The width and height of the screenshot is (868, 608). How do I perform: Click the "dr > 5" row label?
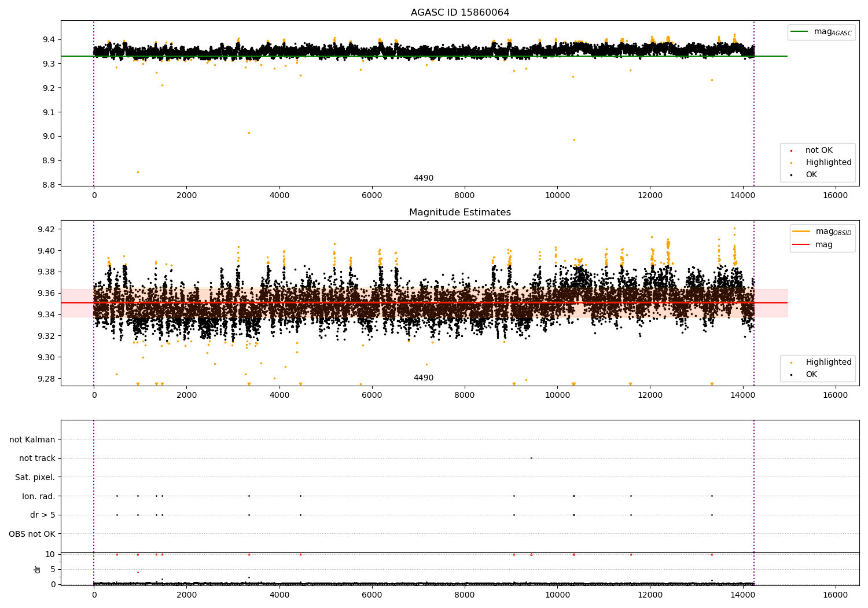43,515
